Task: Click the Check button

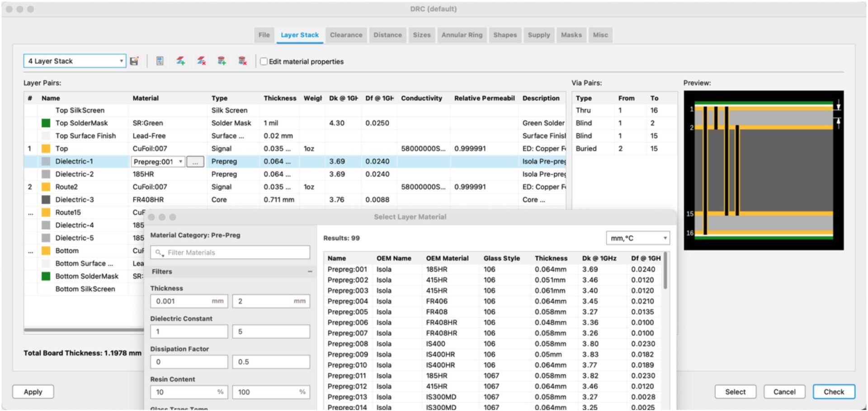Action: point(833,392)
